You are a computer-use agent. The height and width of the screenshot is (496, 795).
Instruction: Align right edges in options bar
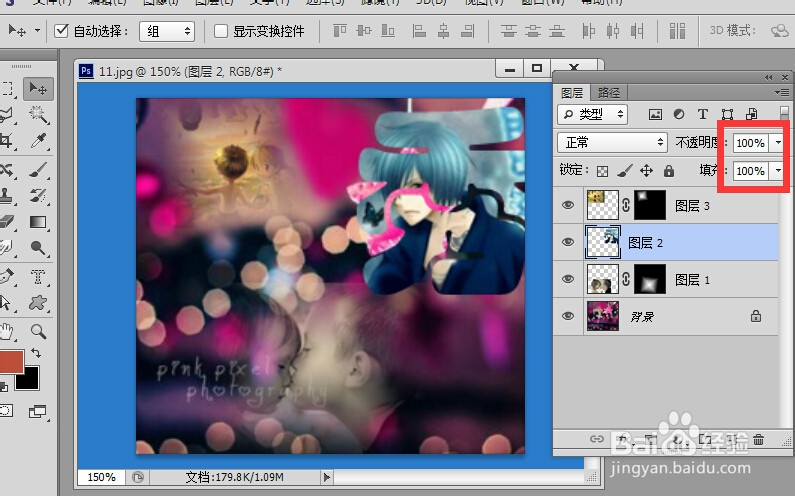[x=467, y=31]
